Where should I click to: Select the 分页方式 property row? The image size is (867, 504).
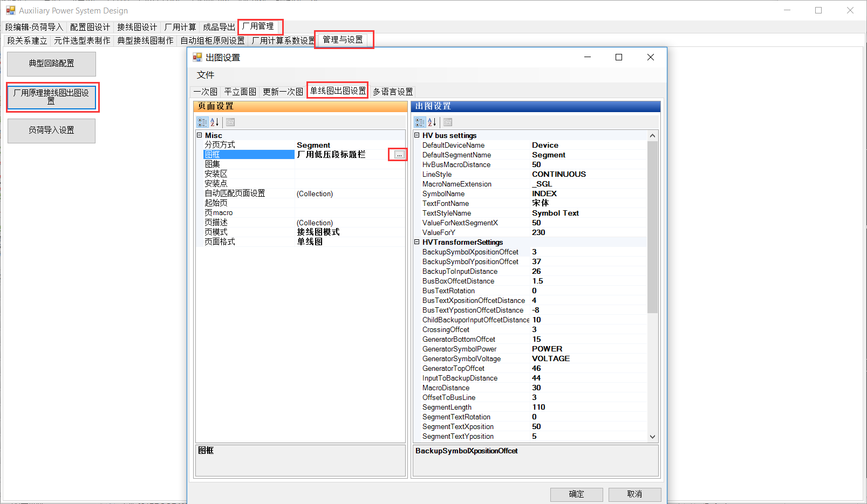pos(304,145)
